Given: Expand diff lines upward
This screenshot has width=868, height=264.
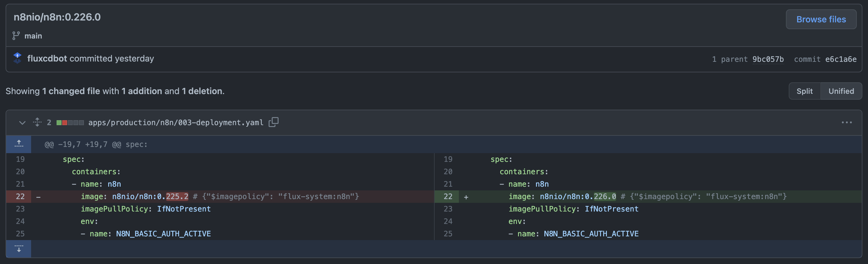Looking at the screenshot, I should pyautogui.click(x=19, y=144).
